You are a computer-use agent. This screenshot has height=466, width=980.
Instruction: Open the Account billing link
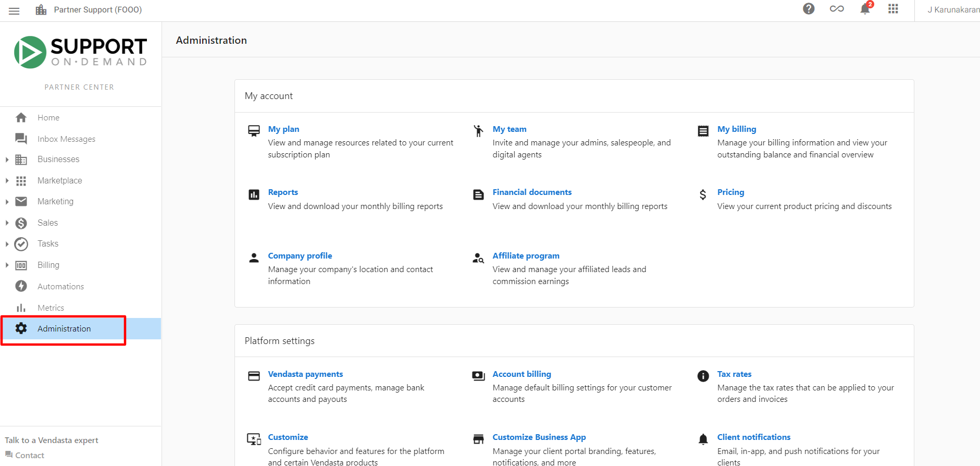point(522,374)
